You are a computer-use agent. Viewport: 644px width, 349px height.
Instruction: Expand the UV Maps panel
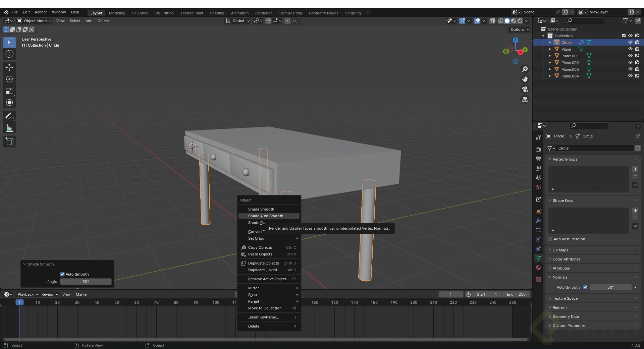pos(560,250)
